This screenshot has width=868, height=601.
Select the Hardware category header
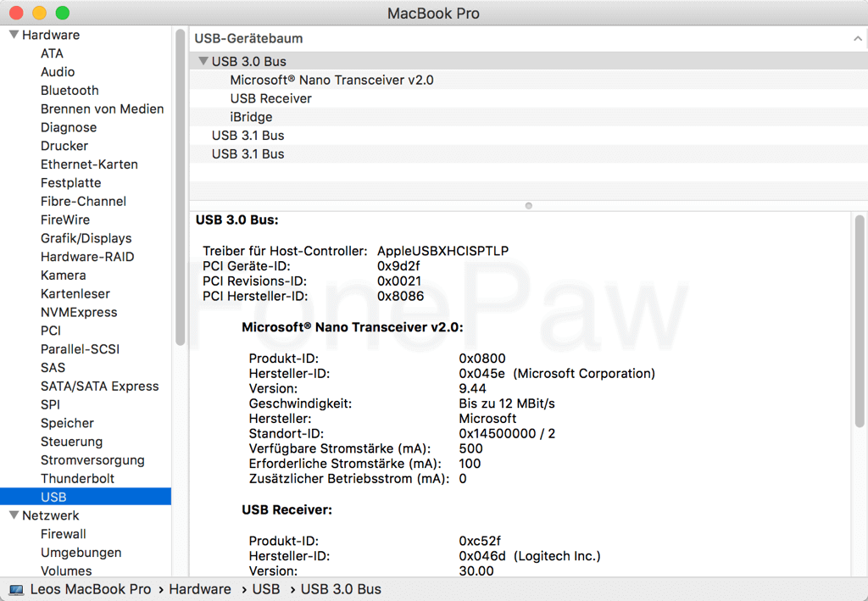point(51,35)
